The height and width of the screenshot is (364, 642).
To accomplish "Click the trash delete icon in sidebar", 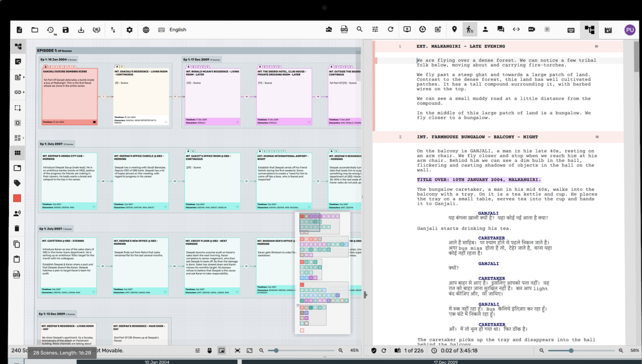I will [17, 228].
